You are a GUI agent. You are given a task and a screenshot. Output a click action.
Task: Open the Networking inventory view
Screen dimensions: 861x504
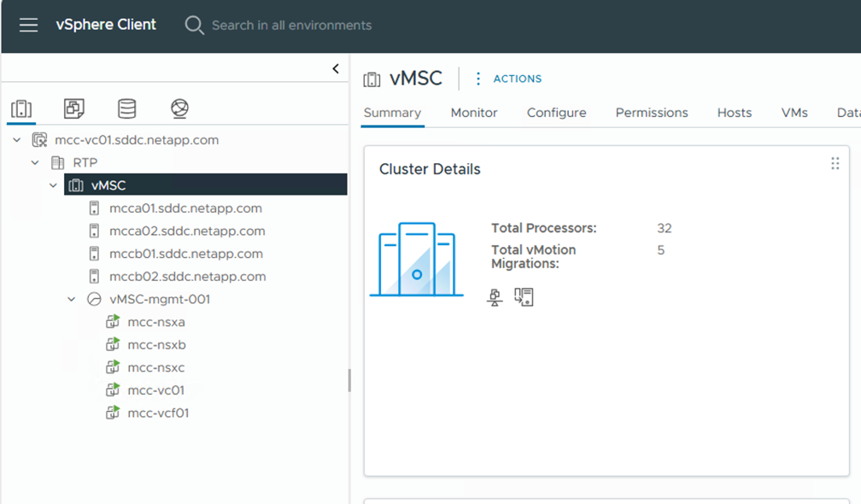(x=179, y=108)
